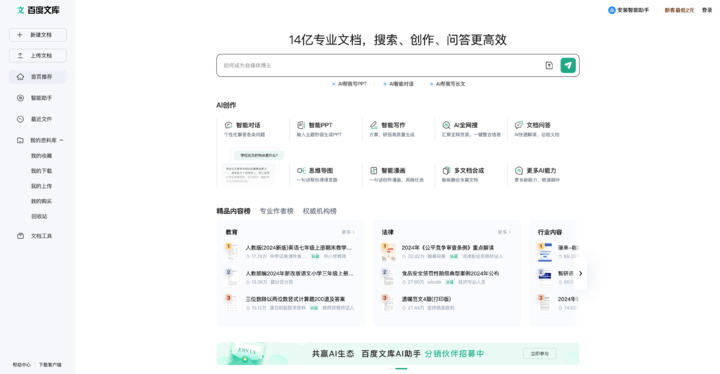Choose the AI帮我写长文 suggestion
This screenshot has width=720, height=374.
point(447,84)
